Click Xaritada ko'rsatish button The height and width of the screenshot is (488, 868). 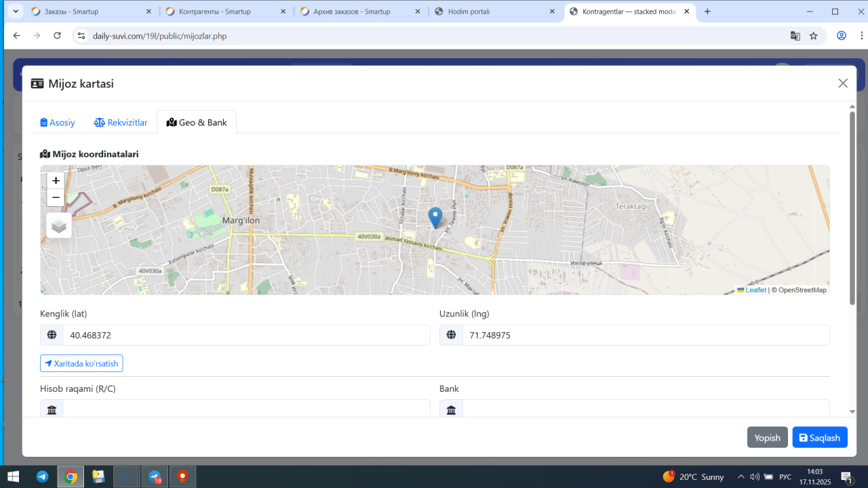81,364
